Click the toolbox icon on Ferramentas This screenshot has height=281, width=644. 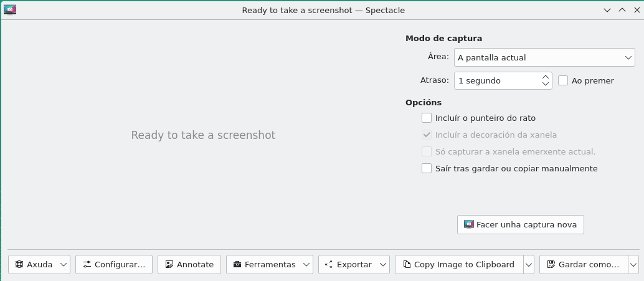pyautogui.click(x=237, y=265)
